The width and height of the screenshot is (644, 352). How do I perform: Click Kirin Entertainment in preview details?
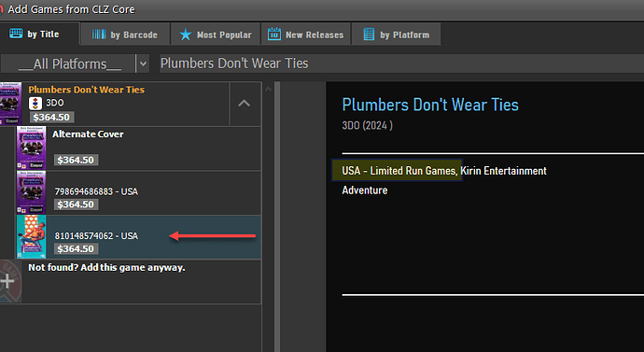(x=504, y=171)
